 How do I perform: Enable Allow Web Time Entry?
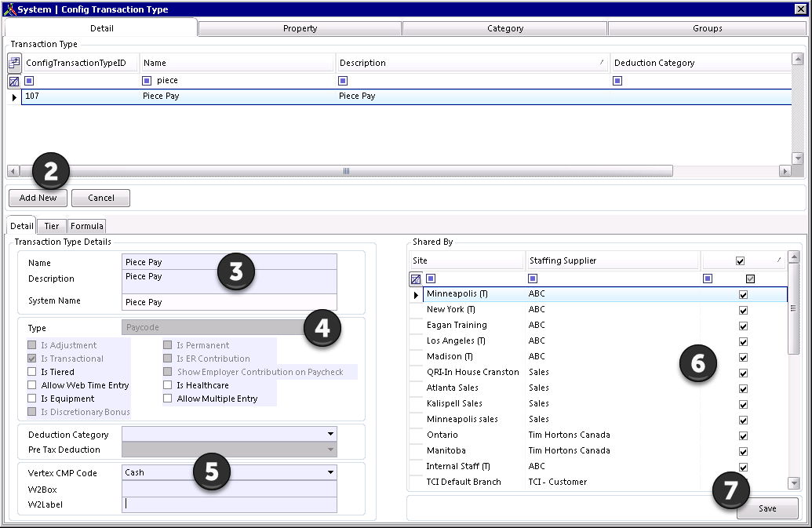pyautogui.click(x=32, y=385)
